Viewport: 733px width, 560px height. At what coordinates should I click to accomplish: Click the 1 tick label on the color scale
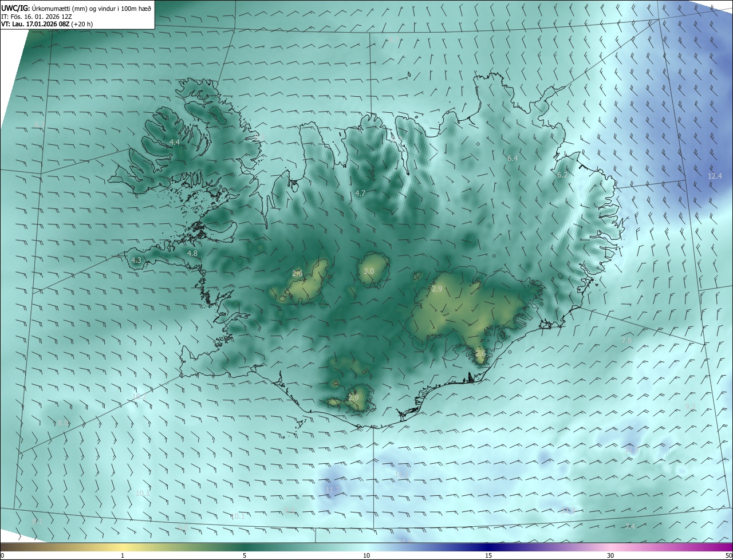[x=123, y=555]
